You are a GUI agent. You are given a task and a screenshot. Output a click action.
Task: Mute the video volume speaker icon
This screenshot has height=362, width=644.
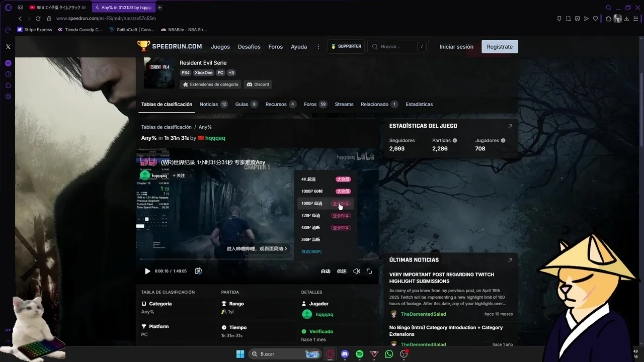coord(356,271)
